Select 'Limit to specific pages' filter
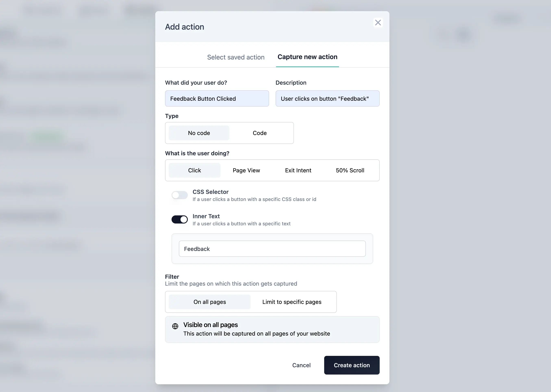The width and height of the screenshot is (551, 392). coord(292,302)
